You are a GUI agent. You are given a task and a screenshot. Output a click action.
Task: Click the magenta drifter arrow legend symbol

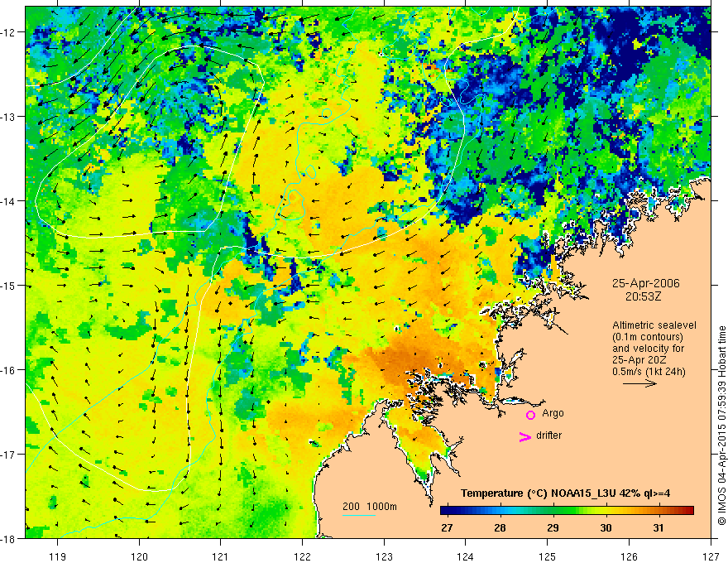tap(524, 436)
